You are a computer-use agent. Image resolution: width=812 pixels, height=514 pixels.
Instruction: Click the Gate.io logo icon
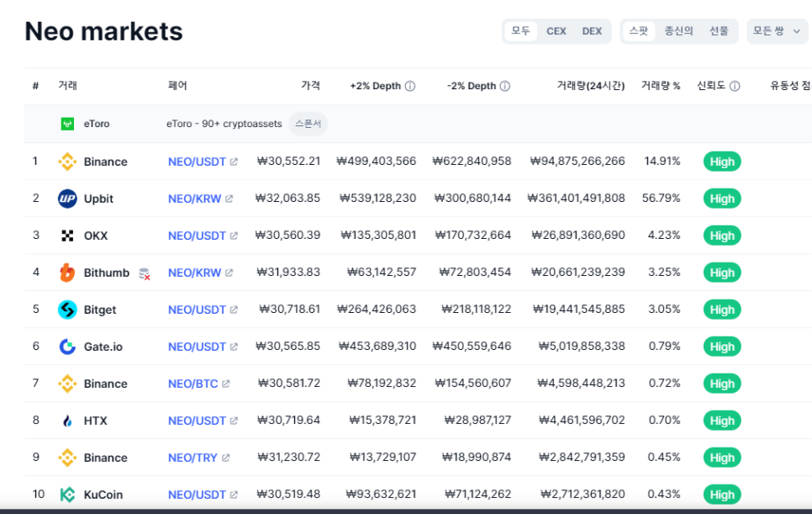click(67, 347)
